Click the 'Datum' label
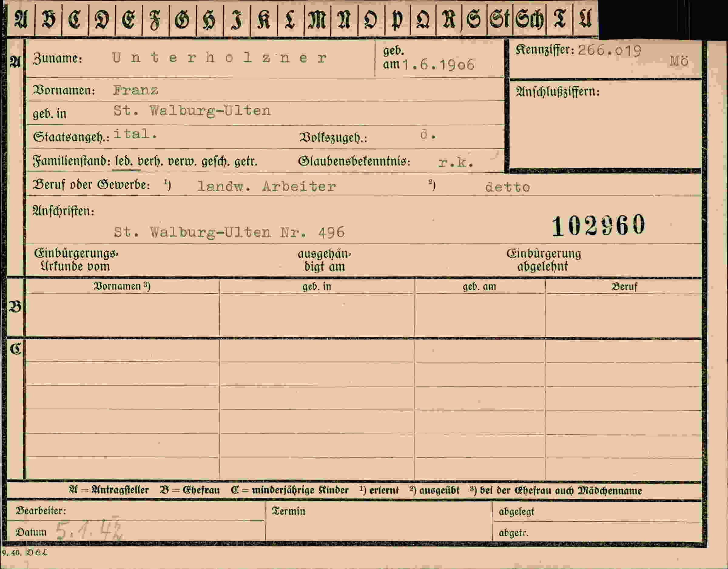This screenshot has width=728, height=569. coord(31,532)
